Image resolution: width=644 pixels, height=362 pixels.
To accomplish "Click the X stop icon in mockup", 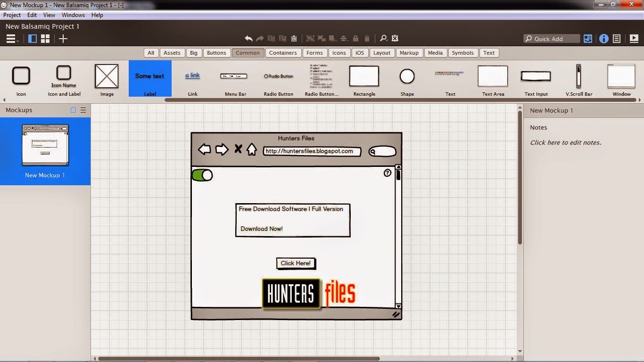I will tap(238, 149).
